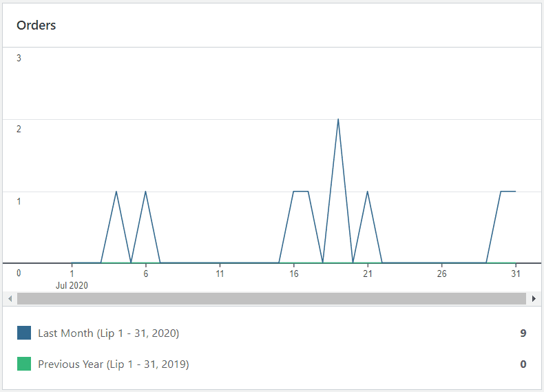
Task: Click the blue Last Month legend swatch
Action: (x=24, y=333)
